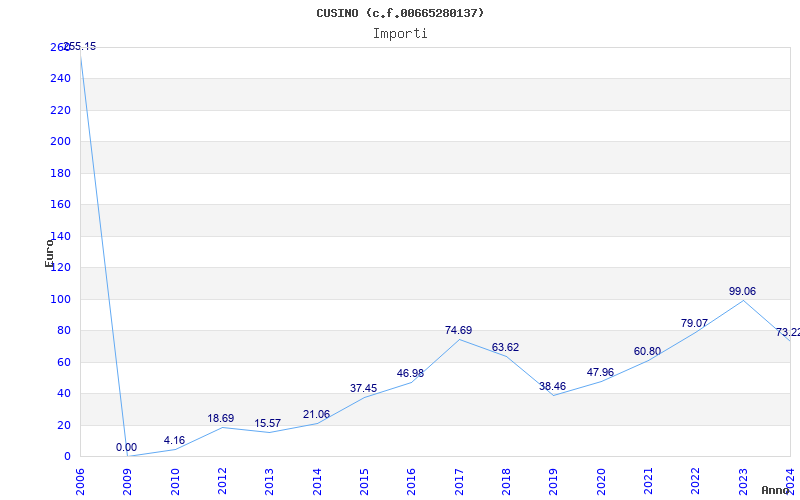Image resolution: width=800 pixels, height=500 pixels.
Task: Click the 46.98 data label
Action: [410, 373]
